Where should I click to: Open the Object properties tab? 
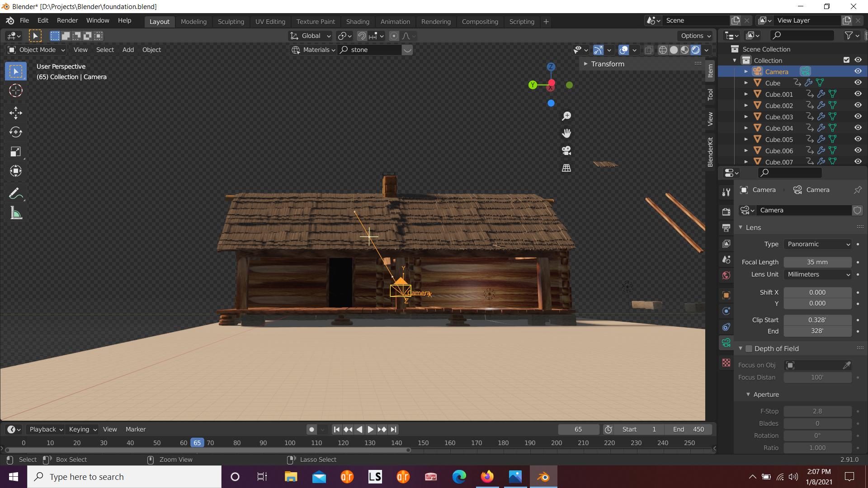726,295
